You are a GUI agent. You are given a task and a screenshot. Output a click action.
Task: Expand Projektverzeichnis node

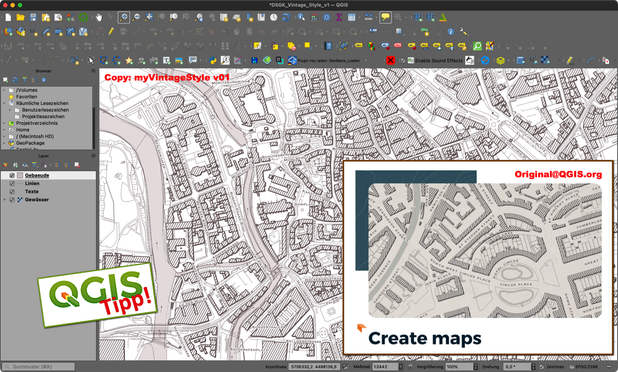4,123
